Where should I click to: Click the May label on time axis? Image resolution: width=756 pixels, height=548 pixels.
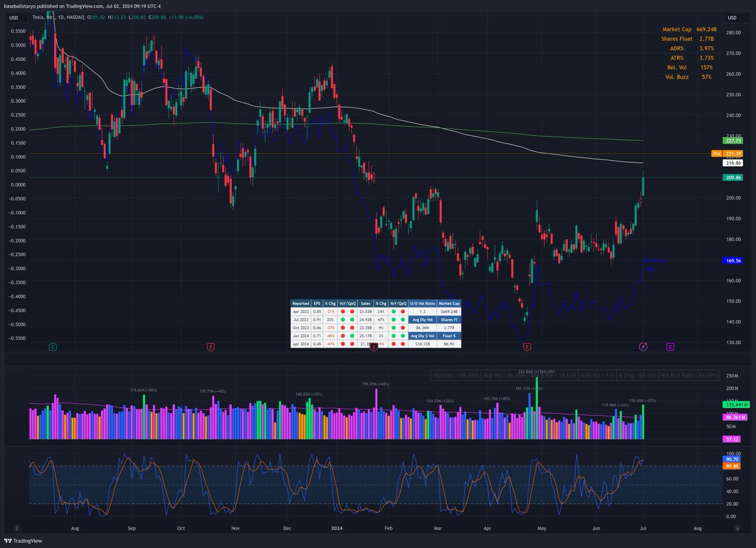click(x=541, y=529)
